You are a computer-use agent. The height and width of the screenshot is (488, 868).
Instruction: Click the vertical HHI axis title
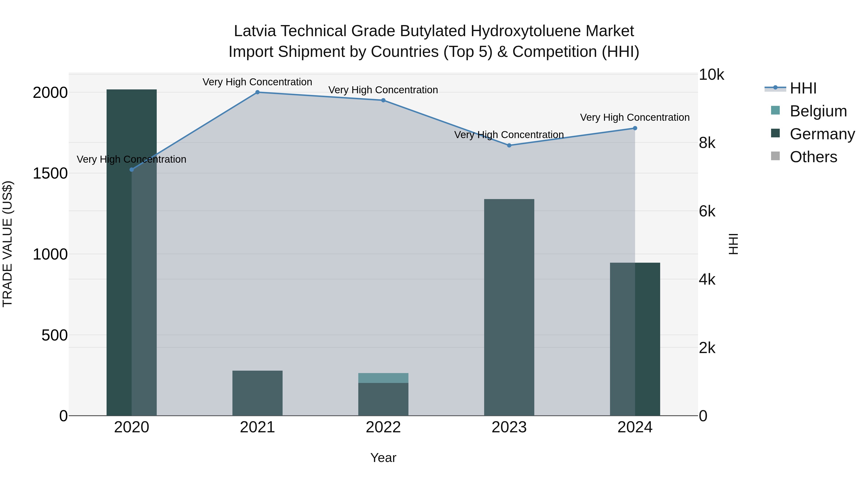(x=733, y=244)
